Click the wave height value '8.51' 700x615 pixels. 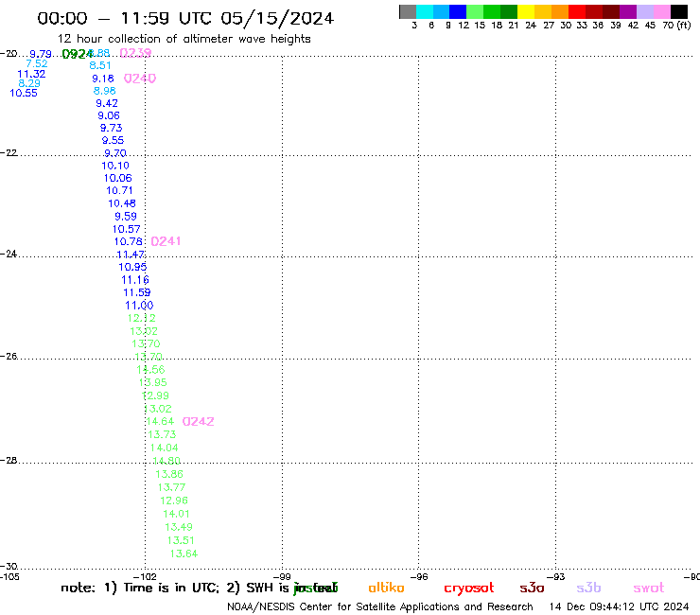coord(100,65)
